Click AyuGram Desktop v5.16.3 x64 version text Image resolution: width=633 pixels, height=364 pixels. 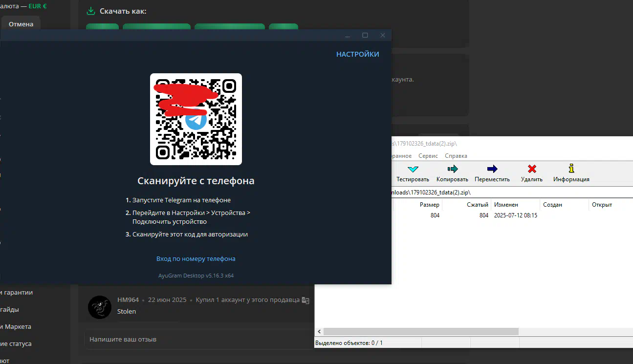click(x=196, y=276)
